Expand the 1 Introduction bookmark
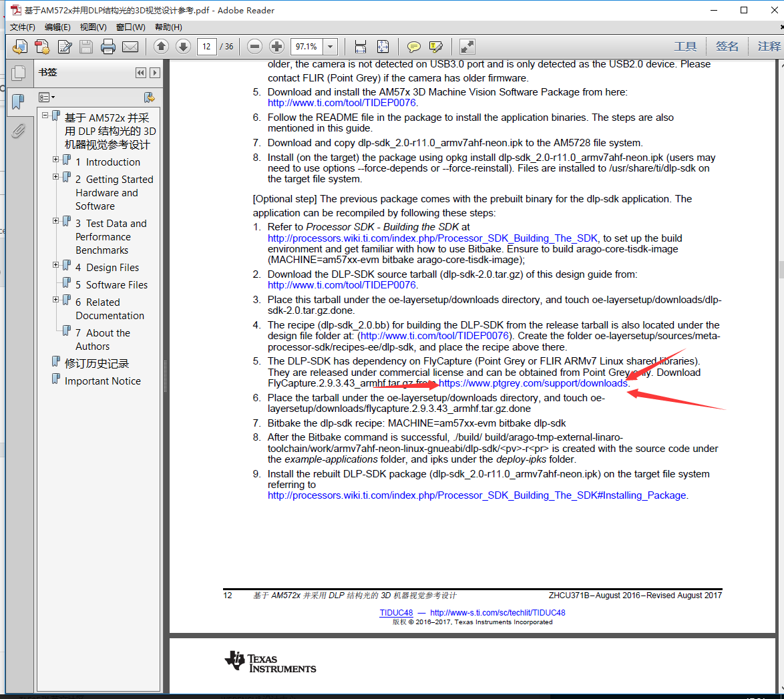The height and width of the screenshot is (699, 784). pos(56,160)
